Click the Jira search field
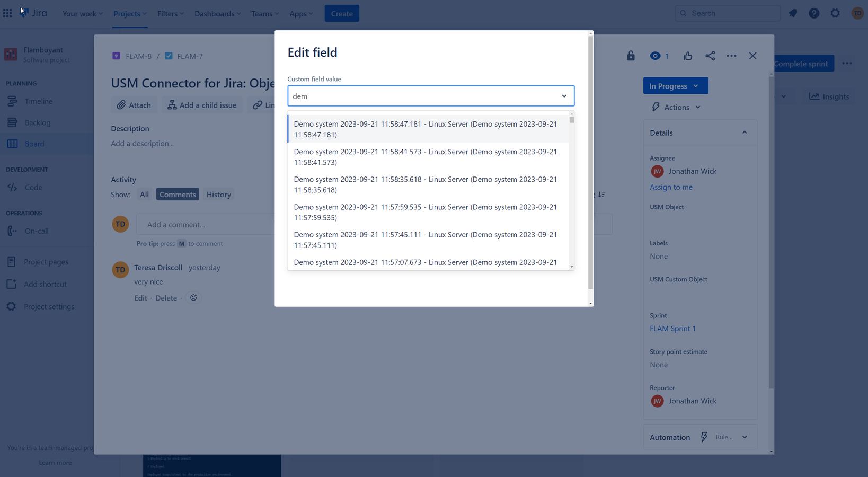The height and width of the screenshot is (477, 868). tap(728, 13)
